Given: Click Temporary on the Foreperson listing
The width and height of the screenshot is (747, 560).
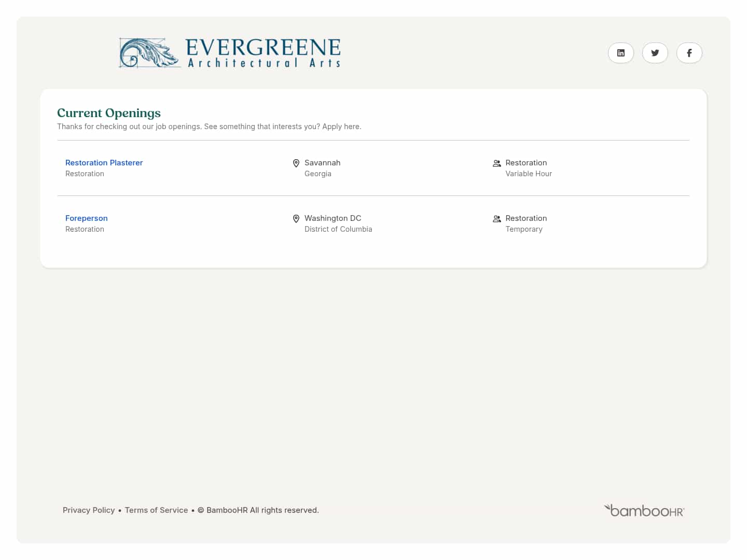Looking at the screenshot, I should click(x=524, y=229).
